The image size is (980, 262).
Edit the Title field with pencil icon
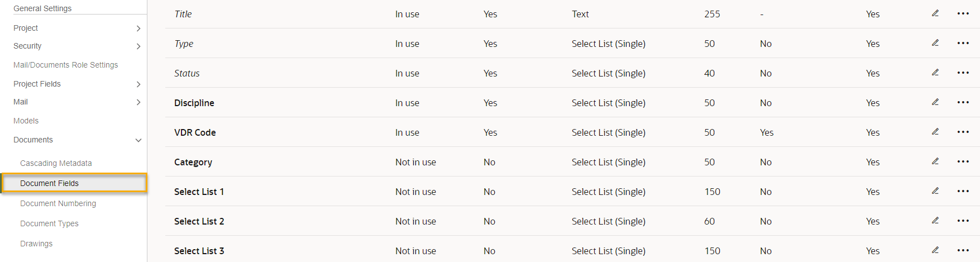(935, 13)
